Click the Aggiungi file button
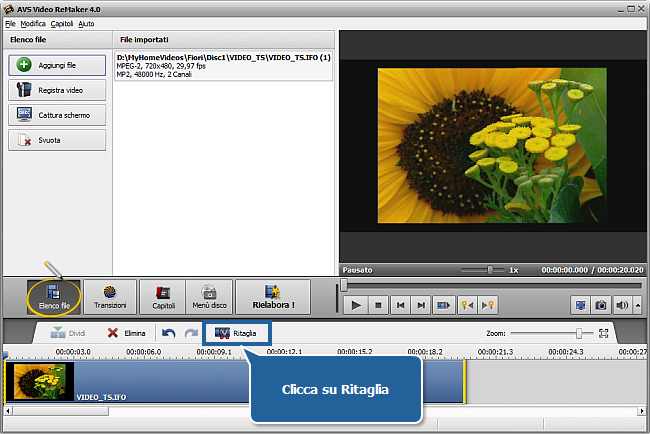This screenshot has width=650, height=434. (57, 64)
